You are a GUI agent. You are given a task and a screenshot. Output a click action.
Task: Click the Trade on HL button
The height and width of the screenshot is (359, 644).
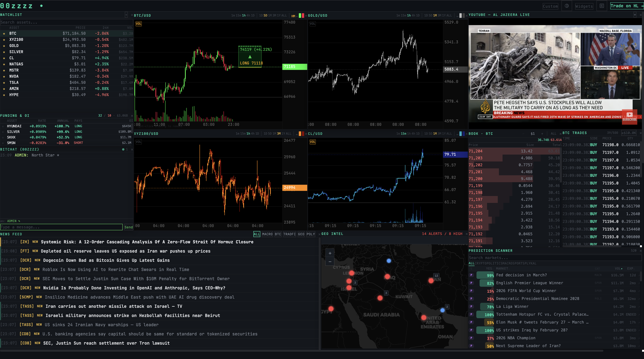tap(626, 6)
